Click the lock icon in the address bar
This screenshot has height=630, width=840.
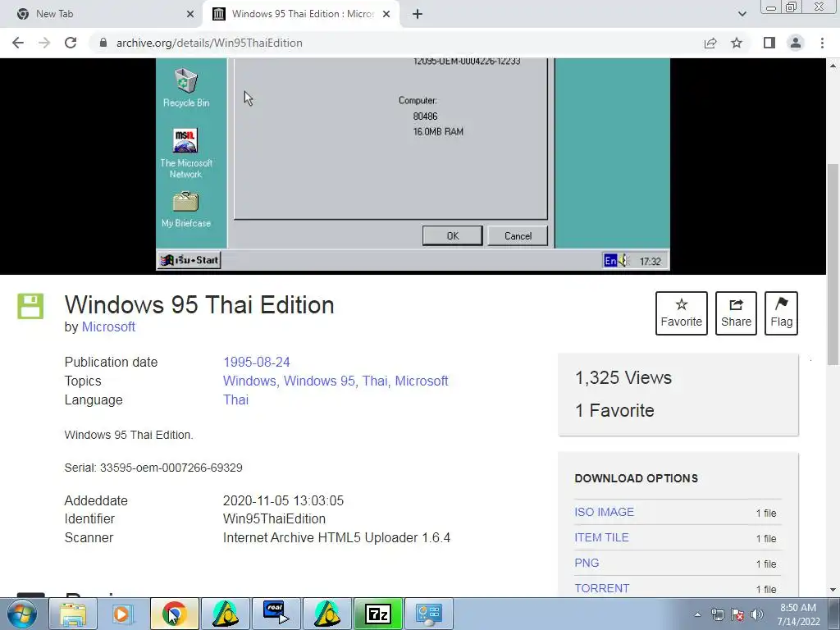click(103, 43)
